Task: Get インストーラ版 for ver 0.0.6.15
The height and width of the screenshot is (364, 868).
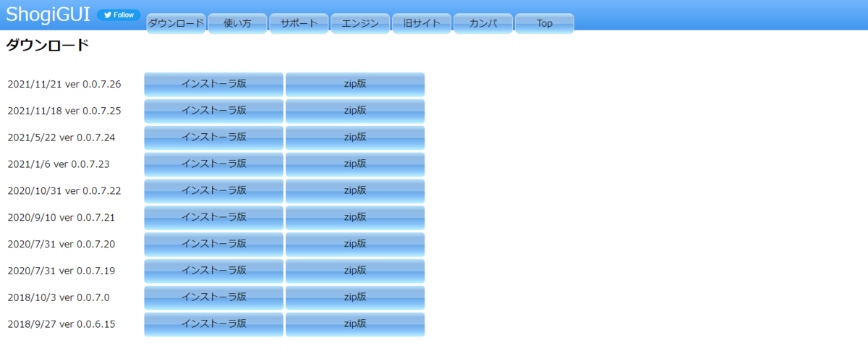Action: pos(213,324)
